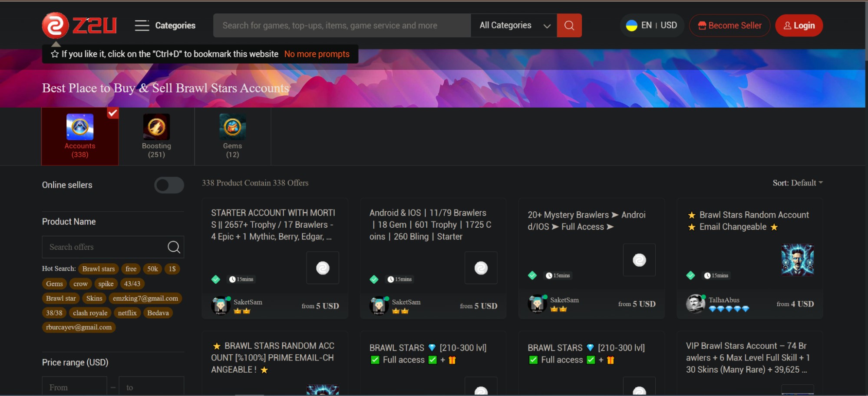
Task: Open the EN | USD language currency selector
Action: (652, 26)
